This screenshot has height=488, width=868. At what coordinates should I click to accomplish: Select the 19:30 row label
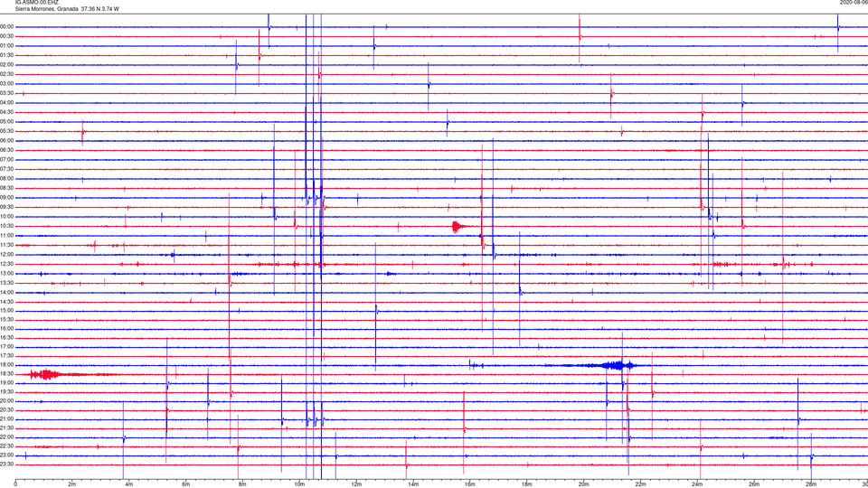pyautogui.click(x=7, y=391)
